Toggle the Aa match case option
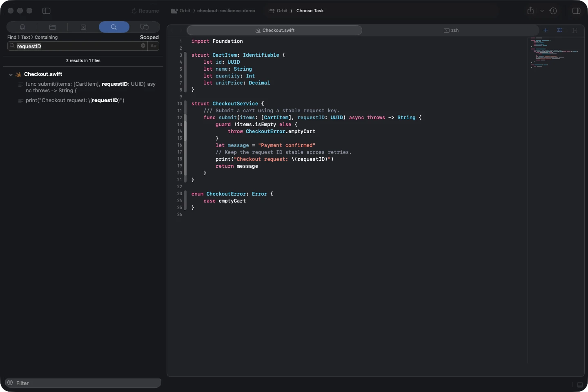 154,46
